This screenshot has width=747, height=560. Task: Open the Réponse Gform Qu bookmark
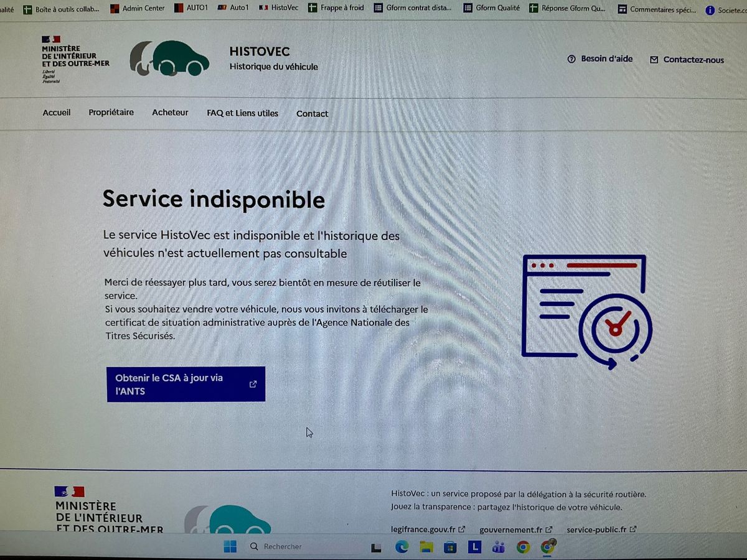tap(567, 9)
